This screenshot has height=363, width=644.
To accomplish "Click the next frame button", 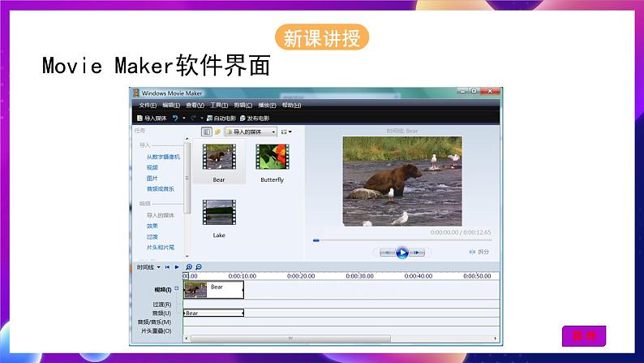I will tap(416, 253).
